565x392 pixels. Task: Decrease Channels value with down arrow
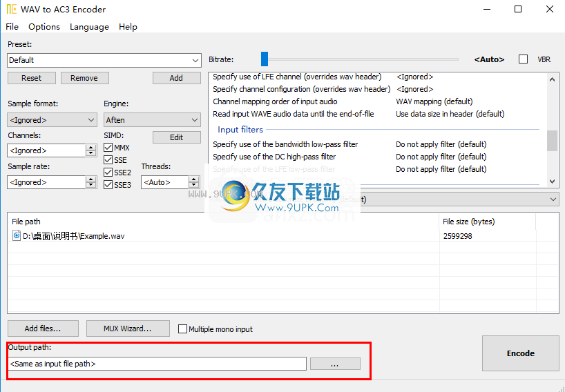(x=91, y=154)
